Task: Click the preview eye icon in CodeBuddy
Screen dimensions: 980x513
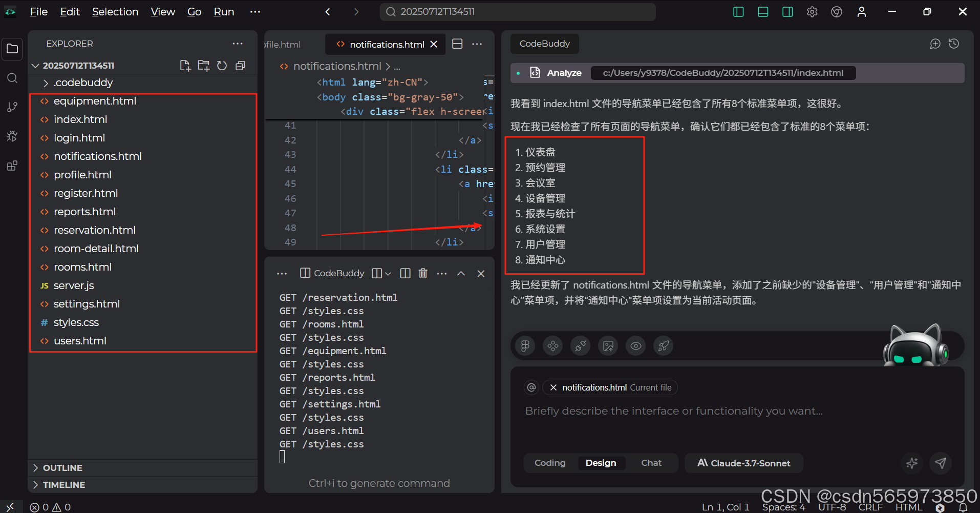Action: (x=636, y=346)
